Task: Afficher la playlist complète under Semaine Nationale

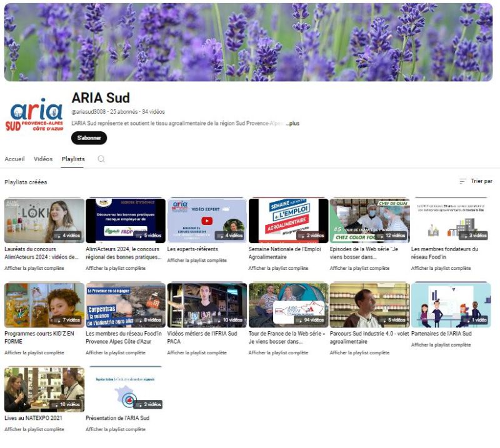Action: coord(278,268)
